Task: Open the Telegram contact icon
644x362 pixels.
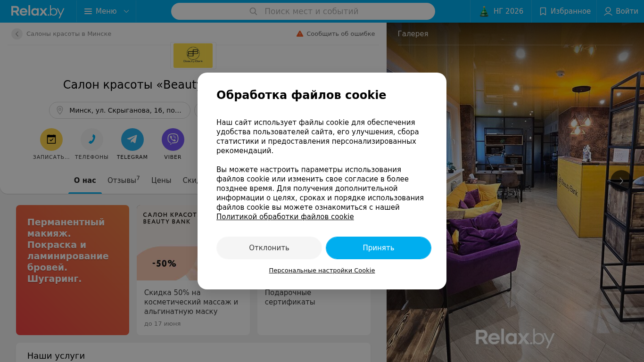Action: [132, 140]
